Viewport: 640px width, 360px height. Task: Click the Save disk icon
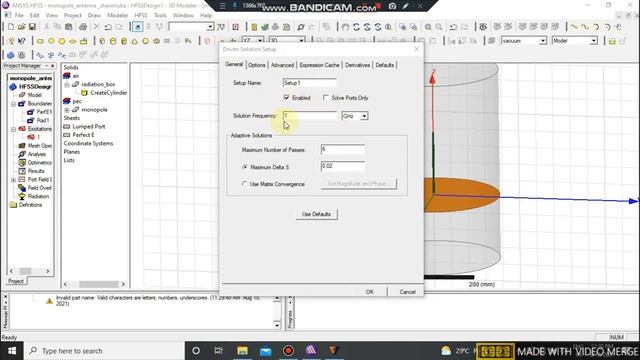32,27
